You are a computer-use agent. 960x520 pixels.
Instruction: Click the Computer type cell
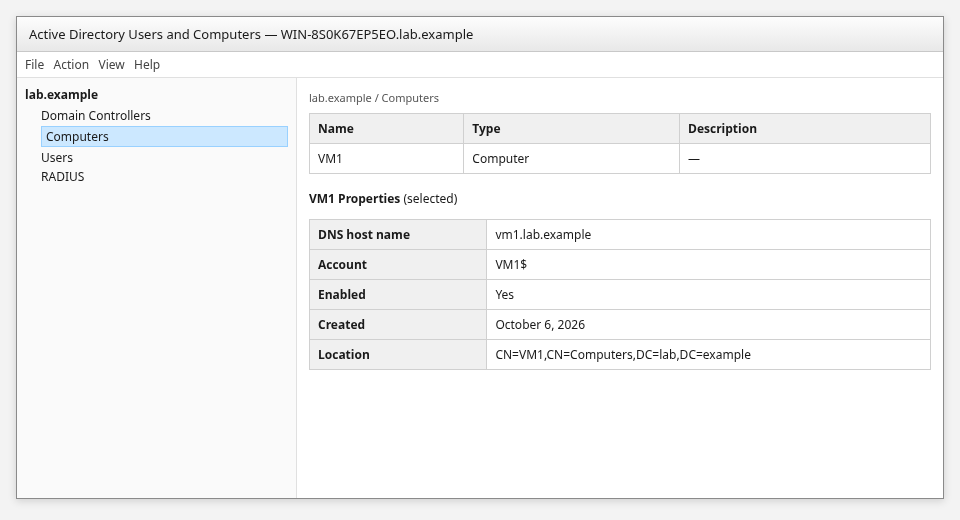click(571, 159)
